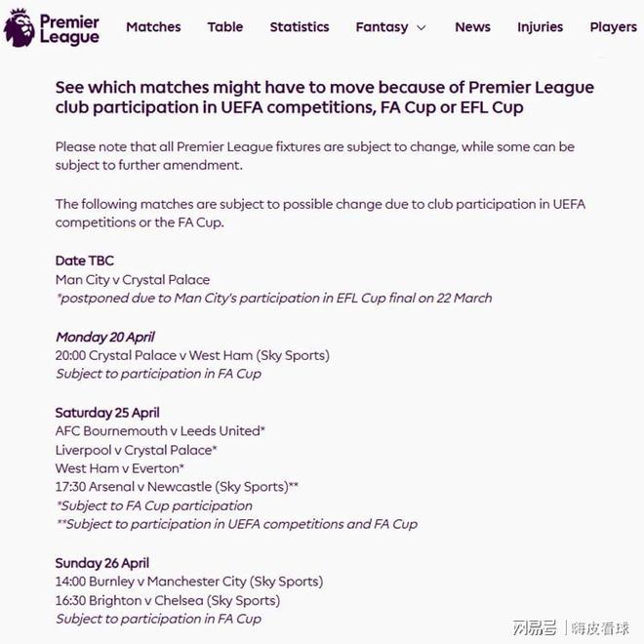Open the Arsenal v Newcastle fixture
Viewport: 644px width, 644px height.
[177, 487]
